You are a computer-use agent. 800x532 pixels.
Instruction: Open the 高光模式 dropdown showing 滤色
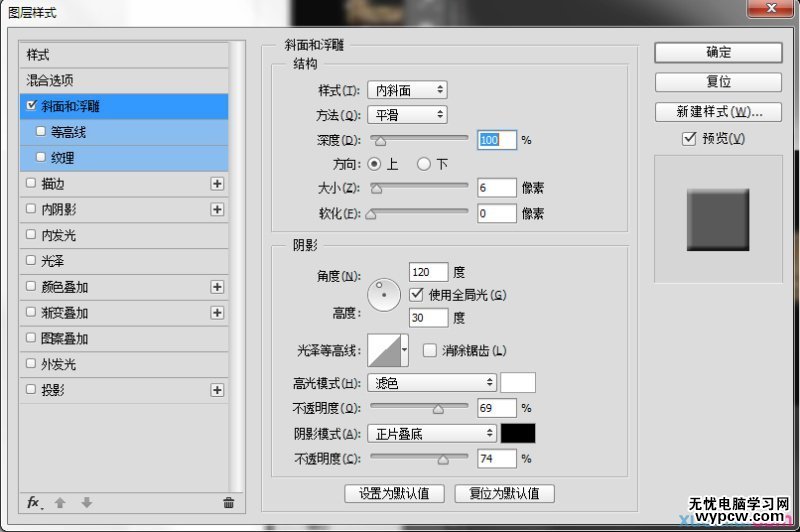click(x=432, y=383)
